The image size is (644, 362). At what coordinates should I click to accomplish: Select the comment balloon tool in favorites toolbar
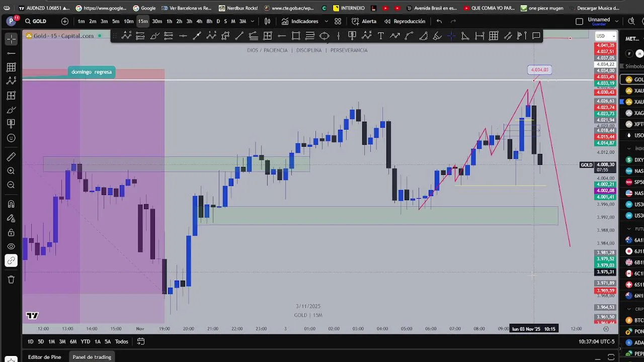(x=536, y=36)
